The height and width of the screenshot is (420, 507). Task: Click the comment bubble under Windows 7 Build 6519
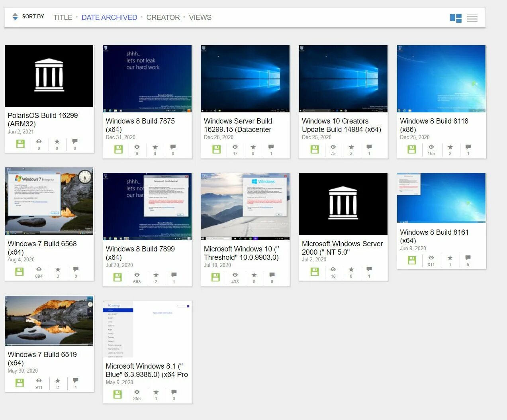coord(75,381)
